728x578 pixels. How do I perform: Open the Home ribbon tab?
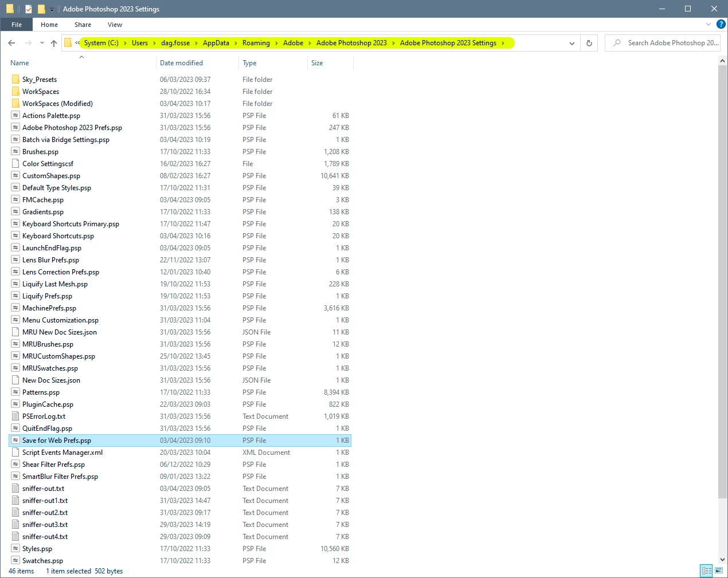pyautogui.click(x=49, y=25)
